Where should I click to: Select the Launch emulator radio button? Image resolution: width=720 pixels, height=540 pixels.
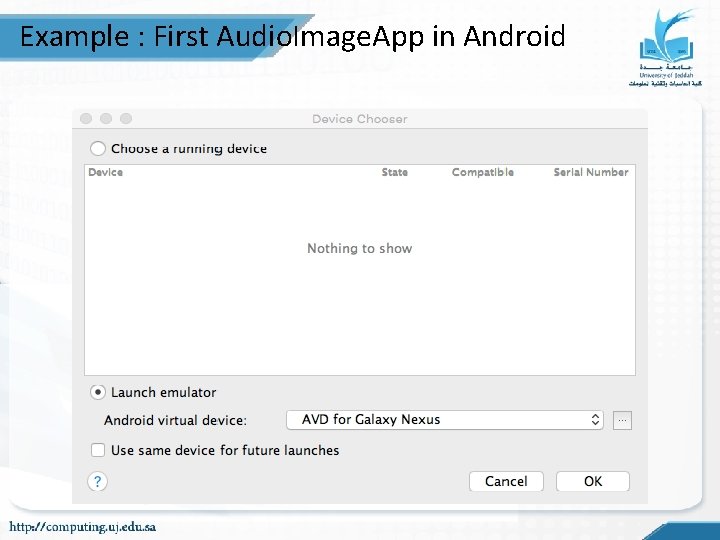98,392
